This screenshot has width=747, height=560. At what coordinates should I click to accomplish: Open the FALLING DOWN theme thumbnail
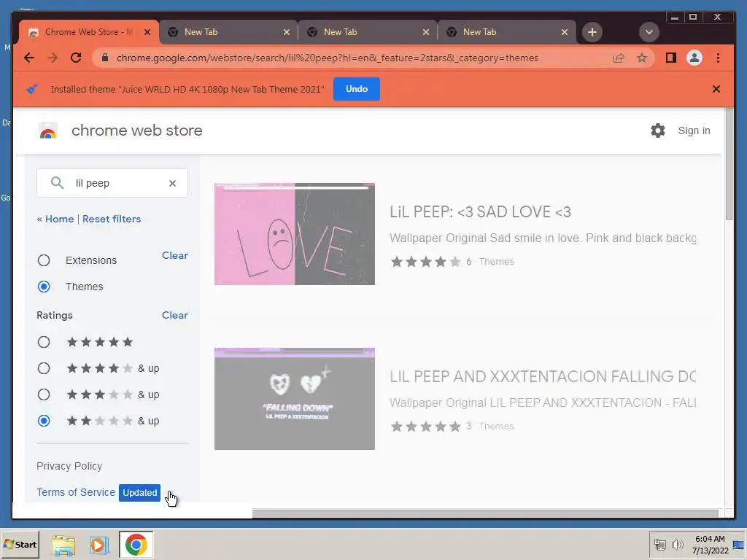coord(295,399)
